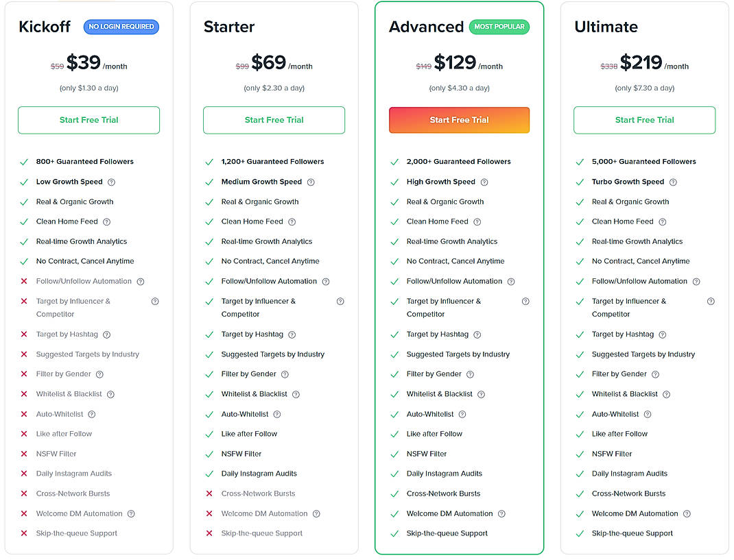Click the MOST POPULAR badge
The width and height of the screenshot is (734, 560).
[499, 27]
